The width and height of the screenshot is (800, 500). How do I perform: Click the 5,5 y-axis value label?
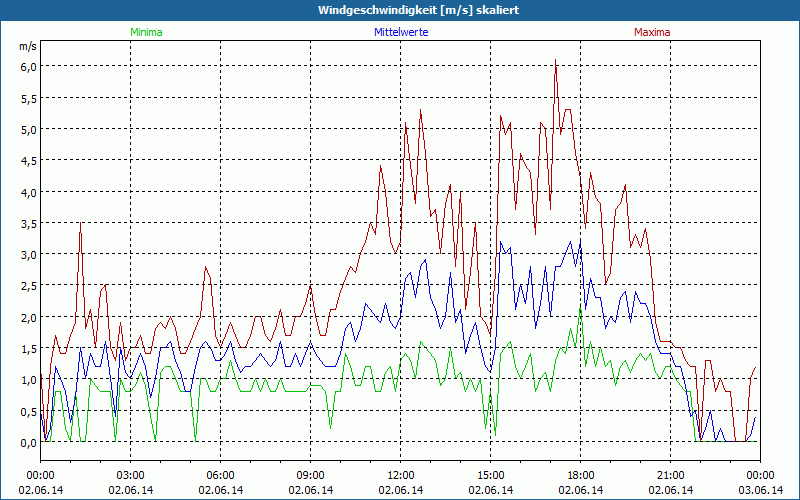tap(28, 98)
